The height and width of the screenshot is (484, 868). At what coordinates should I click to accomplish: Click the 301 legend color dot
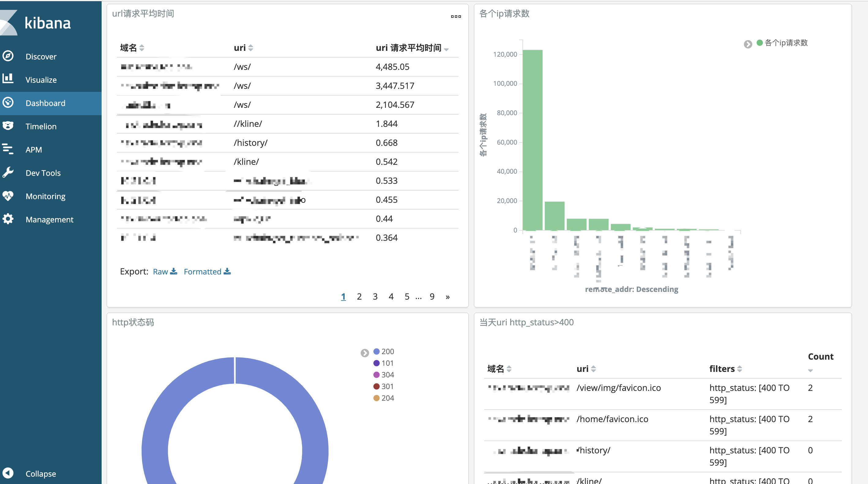376,386
